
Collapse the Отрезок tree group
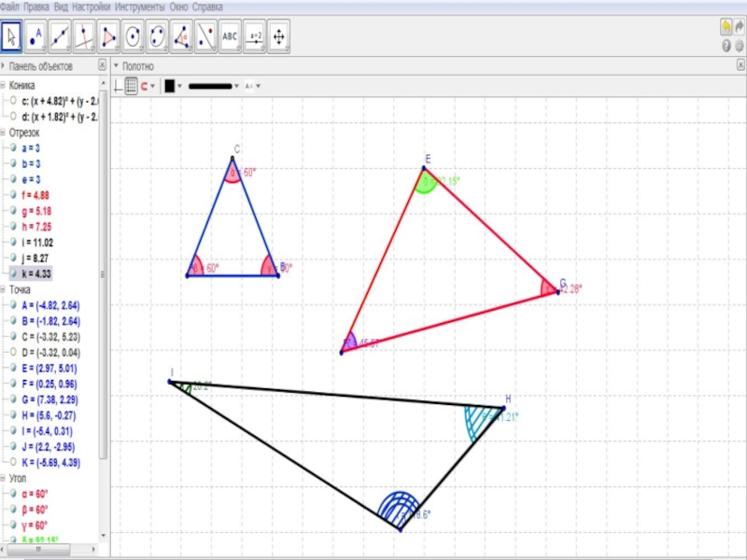click(x=4, y=133)
